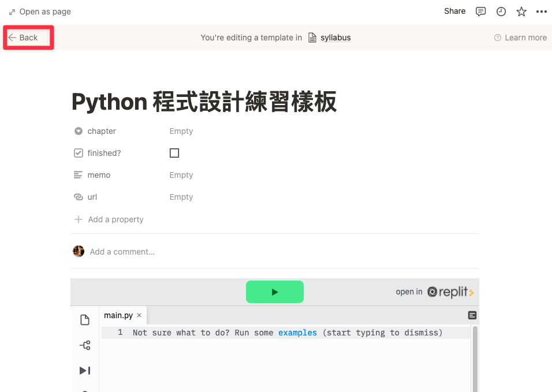
Task: Go Back from template editing
Action: click(x=23, y=38)
